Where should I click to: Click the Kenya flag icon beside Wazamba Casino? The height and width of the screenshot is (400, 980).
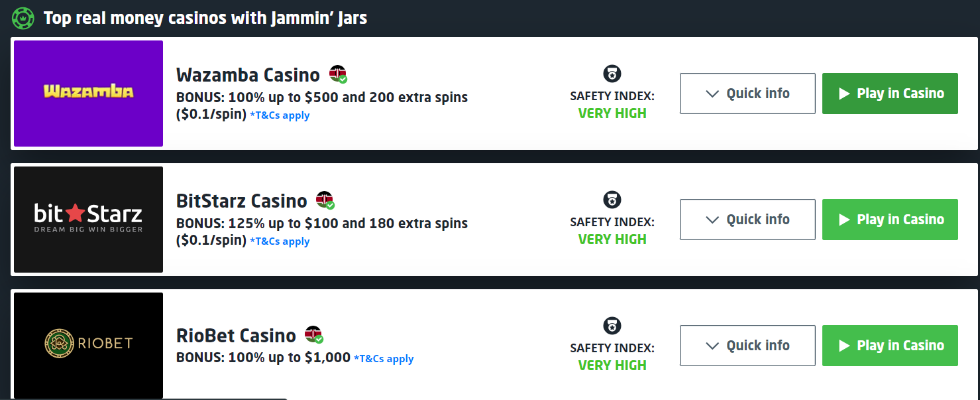[338, 74]
